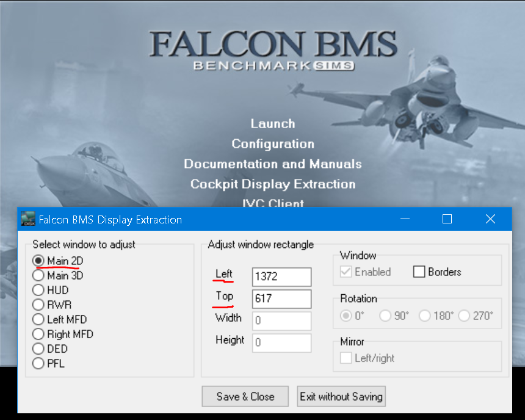Focus the Width input field

[x=281, y=320]
